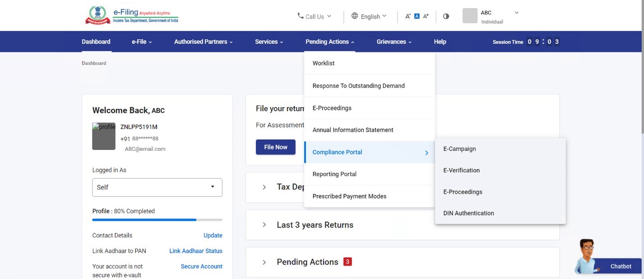Select E-Verification from Compliance Portal submenu
The image size is (644, 279).
pos(461,170)
